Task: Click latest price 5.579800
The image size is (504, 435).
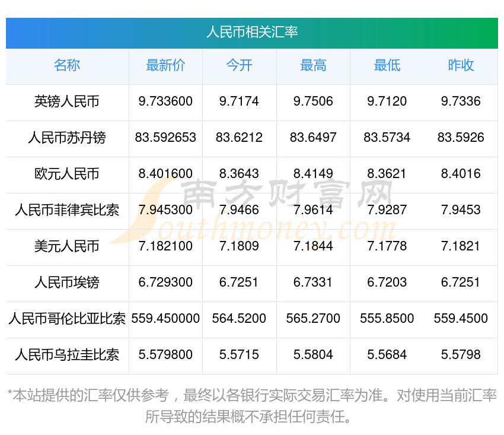Action: (165, 355)
